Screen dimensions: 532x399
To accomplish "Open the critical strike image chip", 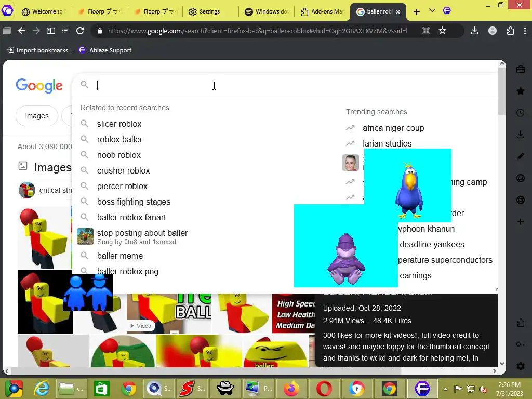I will (46, 190).
